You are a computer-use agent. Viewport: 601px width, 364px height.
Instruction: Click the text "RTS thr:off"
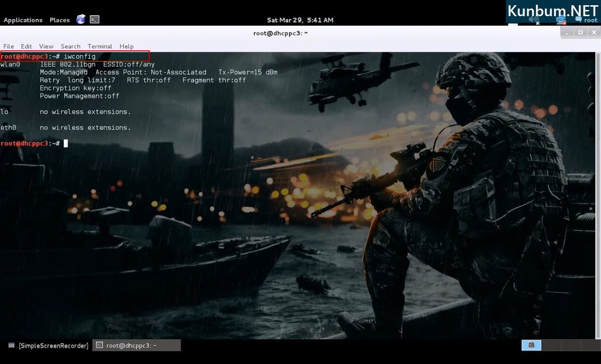149,80
